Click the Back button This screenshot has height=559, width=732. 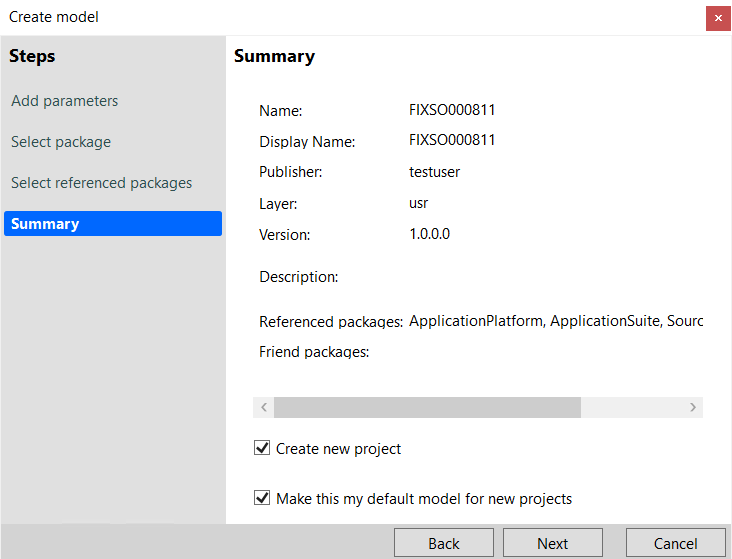pos(444,543)
